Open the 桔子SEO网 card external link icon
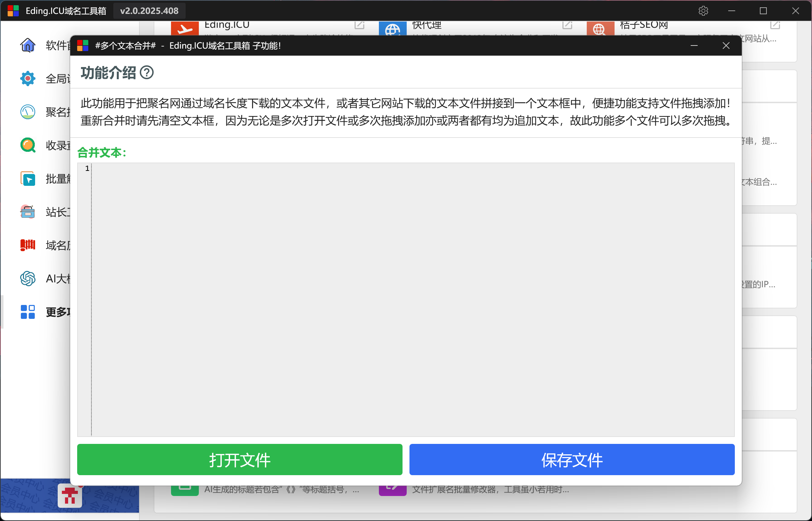Viewport: 812px width, 521px height. click(775, 25)
